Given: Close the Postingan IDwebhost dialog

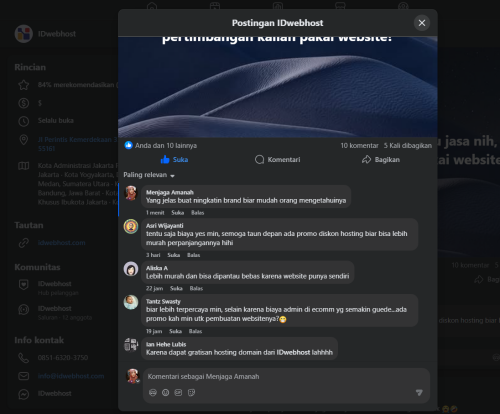Looking at the screenshot, I should tap(422, 23).
